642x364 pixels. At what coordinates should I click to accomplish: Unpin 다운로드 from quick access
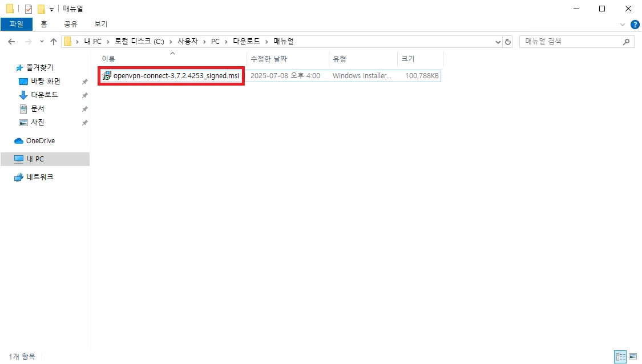point(84,95)
